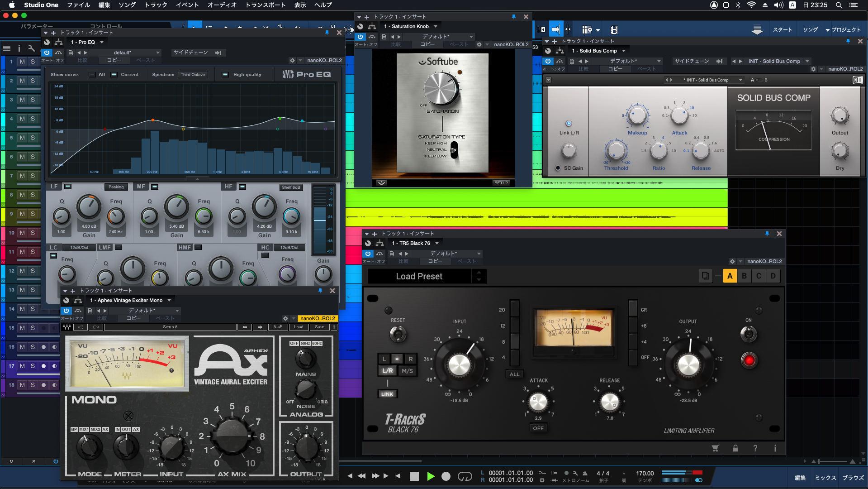Click Save button in Aphex Exciter
The height and width of the screenshot is (489, 868).
click(319, 327)
